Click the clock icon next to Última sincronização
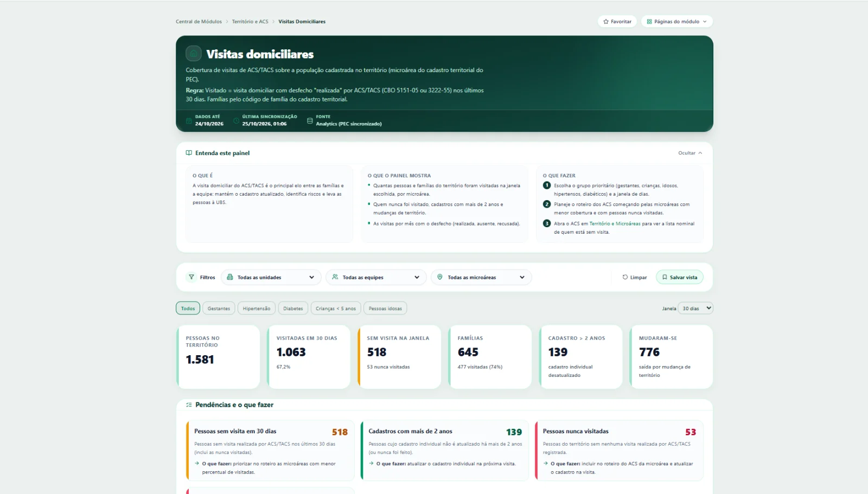 (236, 120)
